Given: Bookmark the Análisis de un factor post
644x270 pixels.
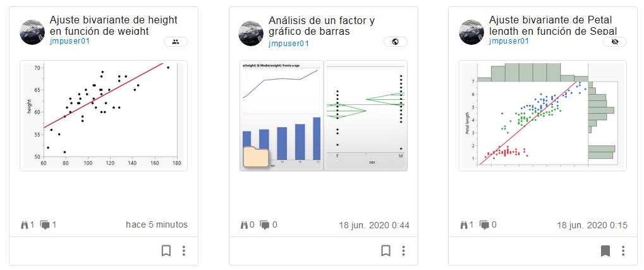Looking at the screenshot, I should click(386, 251).
